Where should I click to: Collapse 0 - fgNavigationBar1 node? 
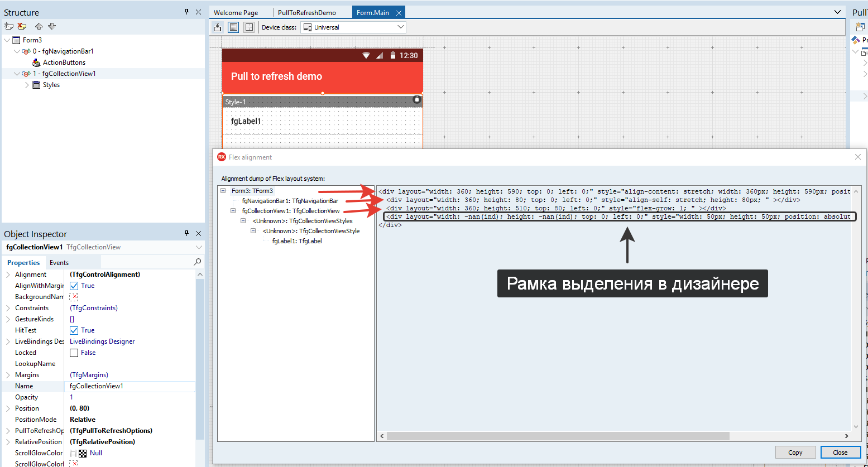(17, 51)
